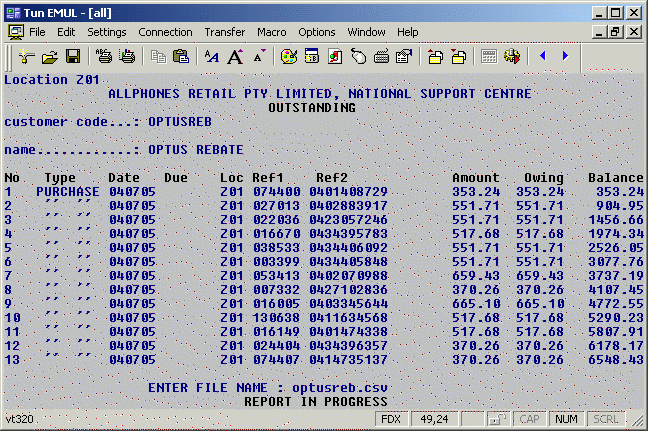Click the FDX indicator in the status bar
Viewport: 648px width, 431px height.
coord(391,419)
